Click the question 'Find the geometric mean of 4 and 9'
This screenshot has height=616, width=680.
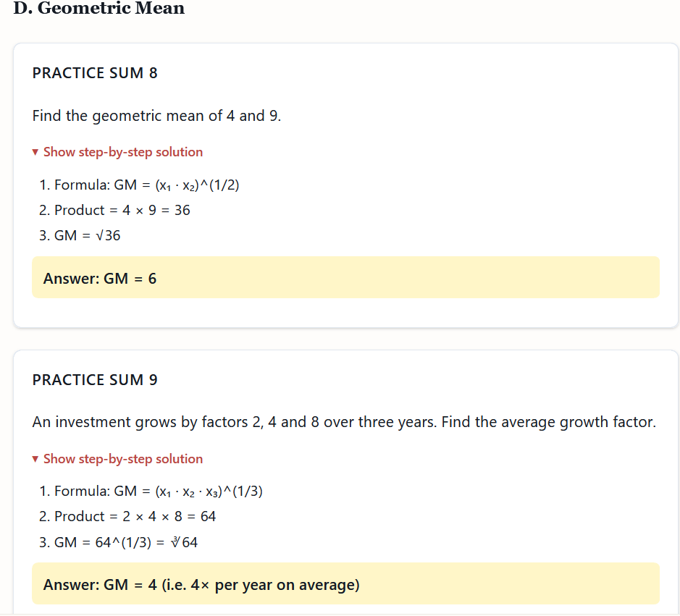tap(156, 116)
